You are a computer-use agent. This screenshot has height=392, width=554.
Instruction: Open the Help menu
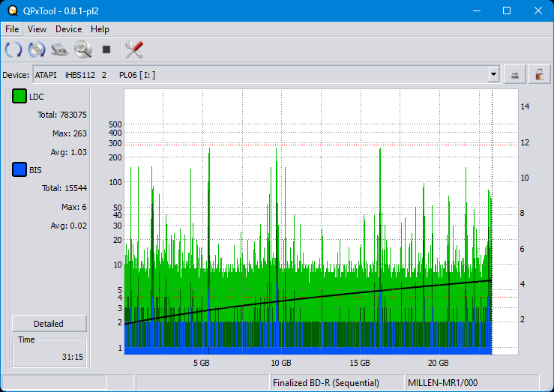(x=100, y=29)
